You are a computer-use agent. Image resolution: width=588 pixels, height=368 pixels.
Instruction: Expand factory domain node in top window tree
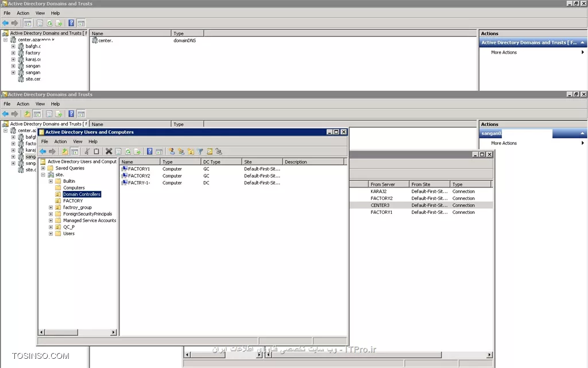[x=13, y=53]
